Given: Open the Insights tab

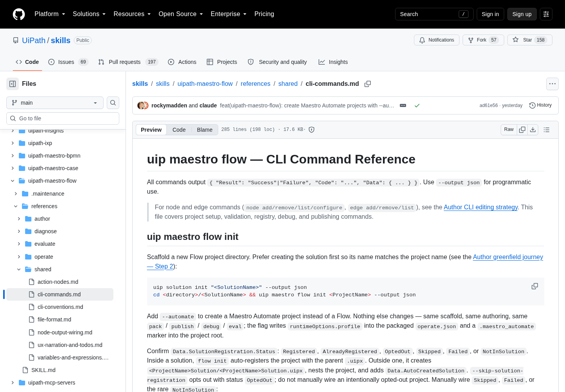Looking at the screenshot, I should pyautogui.click(x=333, y=62).
